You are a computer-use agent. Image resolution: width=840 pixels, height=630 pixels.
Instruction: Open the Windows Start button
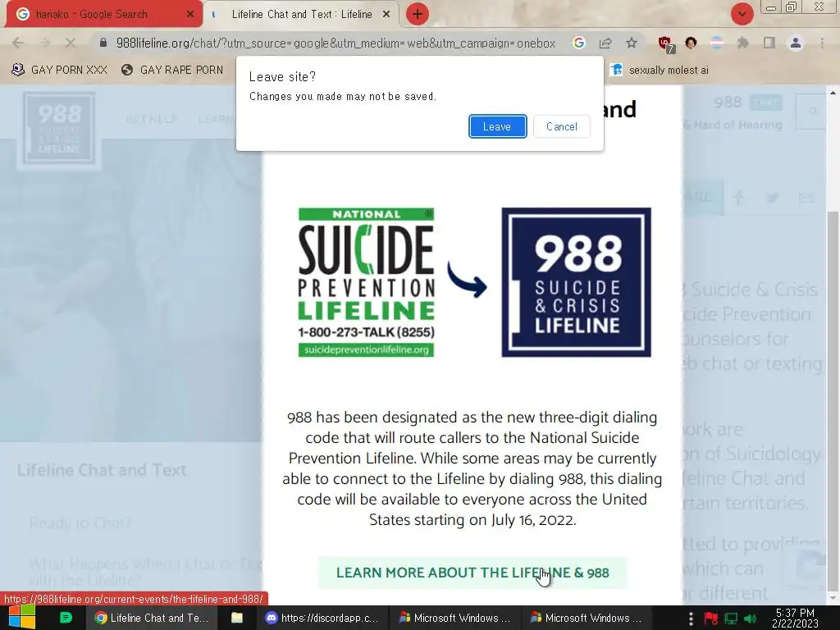point(22,618)
